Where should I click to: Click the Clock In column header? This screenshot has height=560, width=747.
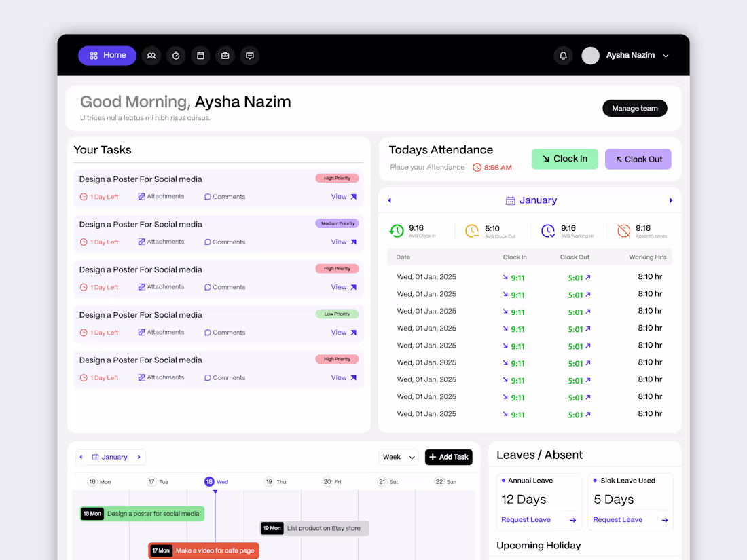pyautogui.click(x=515, y=257)
